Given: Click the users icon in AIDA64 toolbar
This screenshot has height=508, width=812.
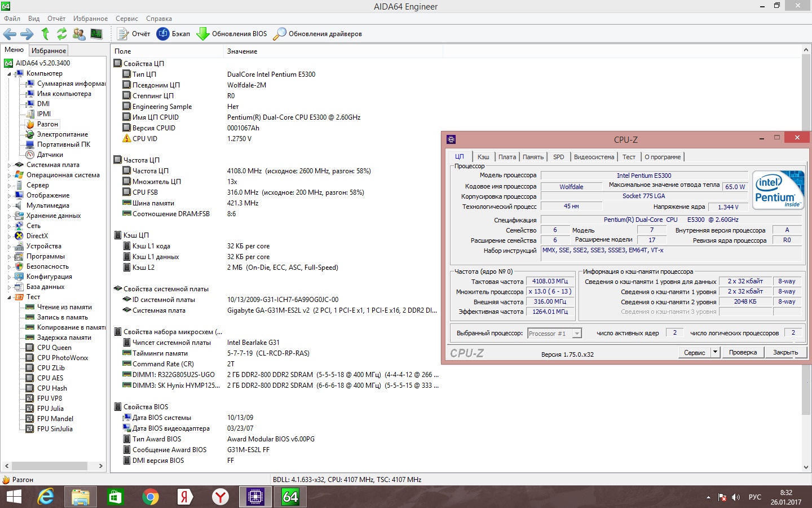Looking at the screenshot, I should (79, 34).
